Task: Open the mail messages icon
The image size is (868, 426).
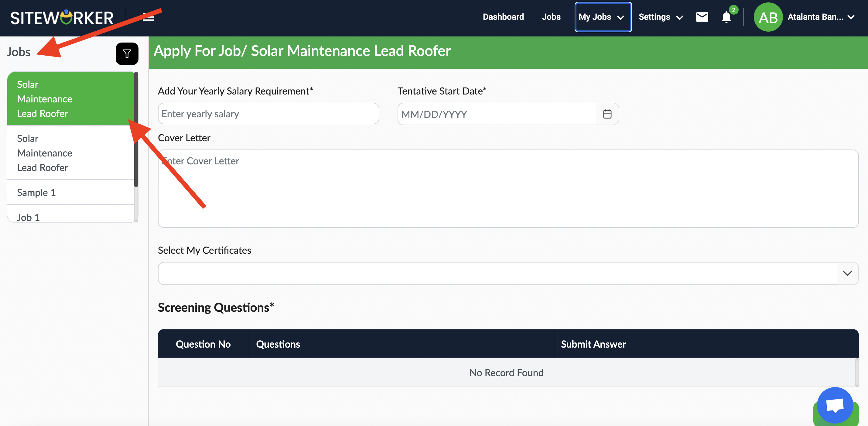Action: 702,17
